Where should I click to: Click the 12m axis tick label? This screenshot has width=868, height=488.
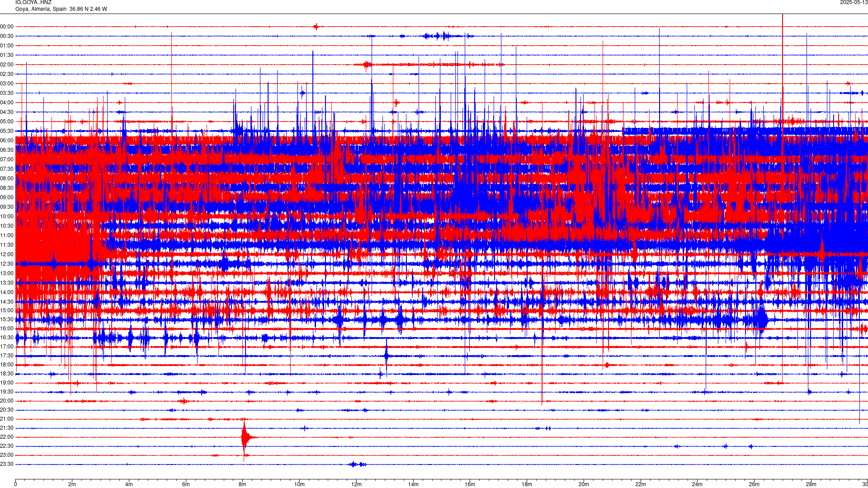pyautogui.click(x=356, y=484)
